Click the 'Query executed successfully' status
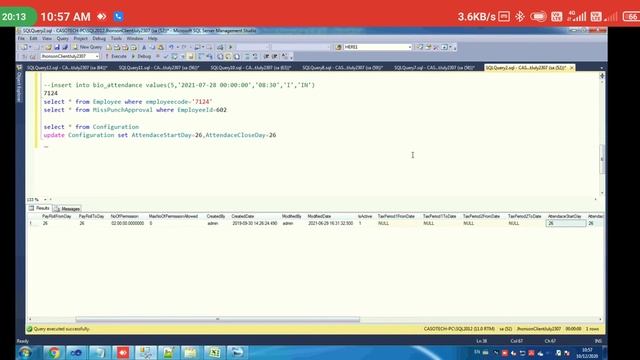This screenshot has width=640, height=360. 61,329
